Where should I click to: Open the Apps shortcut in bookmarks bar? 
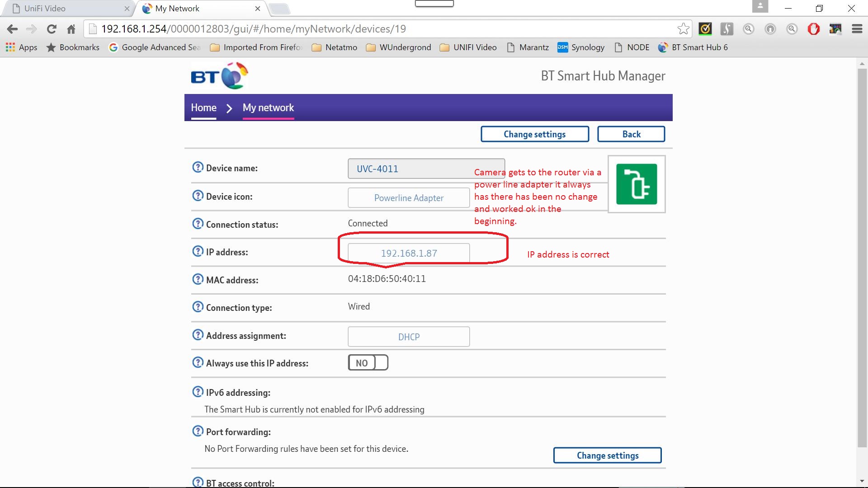click(21, 47)
